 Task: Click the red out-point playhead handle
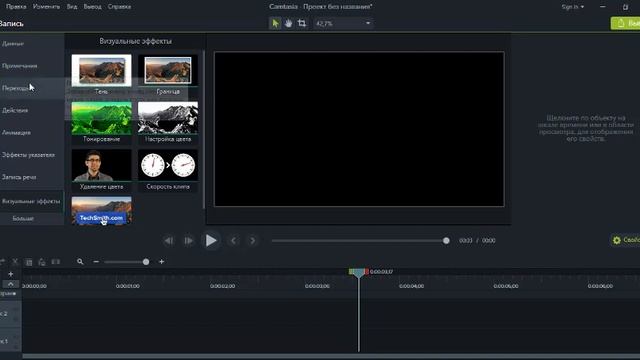coord(366,271)
